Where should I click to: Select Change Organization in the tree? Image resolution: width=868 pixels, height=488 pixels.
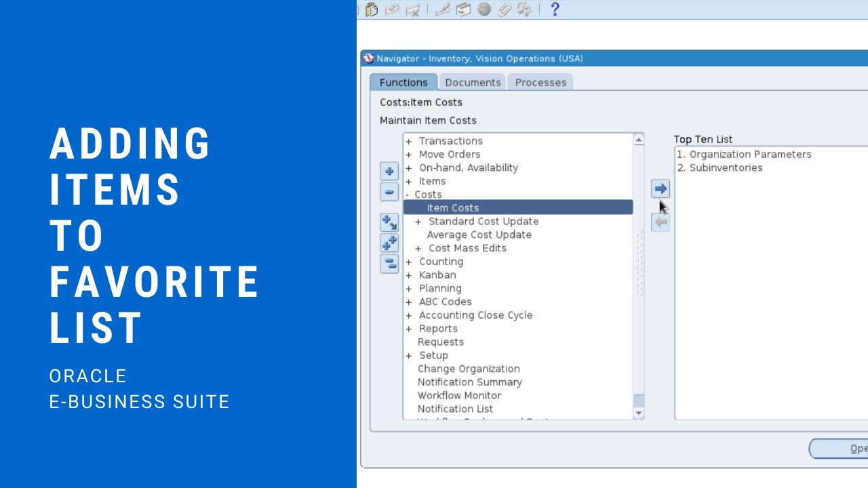(469, 369)
